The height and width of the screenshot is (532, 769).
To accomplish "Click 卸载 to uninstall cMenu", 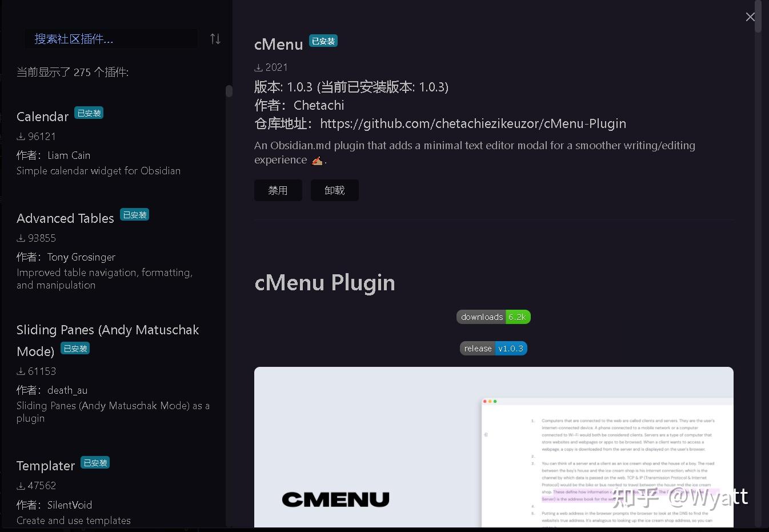I will coord(334,190).
